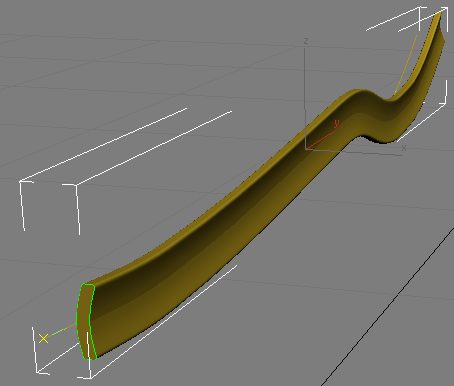This screenshot has width=454, height=386.
Task: Click the thin yellow path line near loft top
Action: point(406,64)
